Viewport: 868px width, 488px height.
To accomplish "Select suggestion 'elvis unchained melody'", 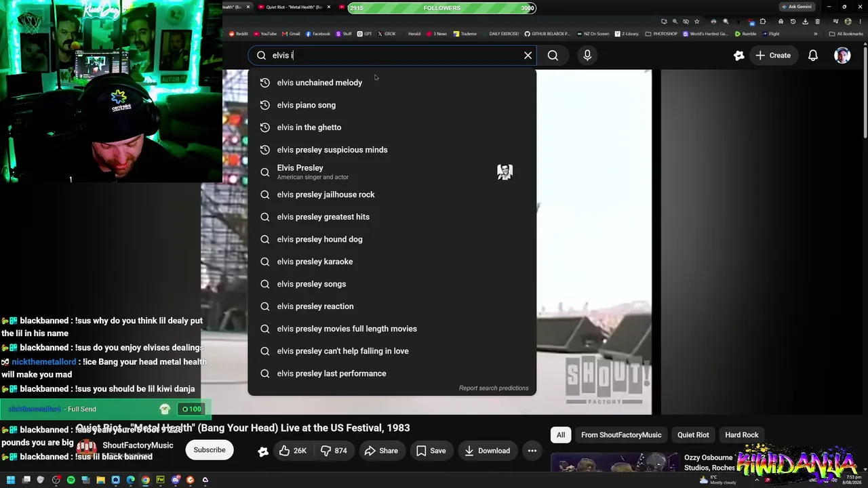I will (392, 83).
